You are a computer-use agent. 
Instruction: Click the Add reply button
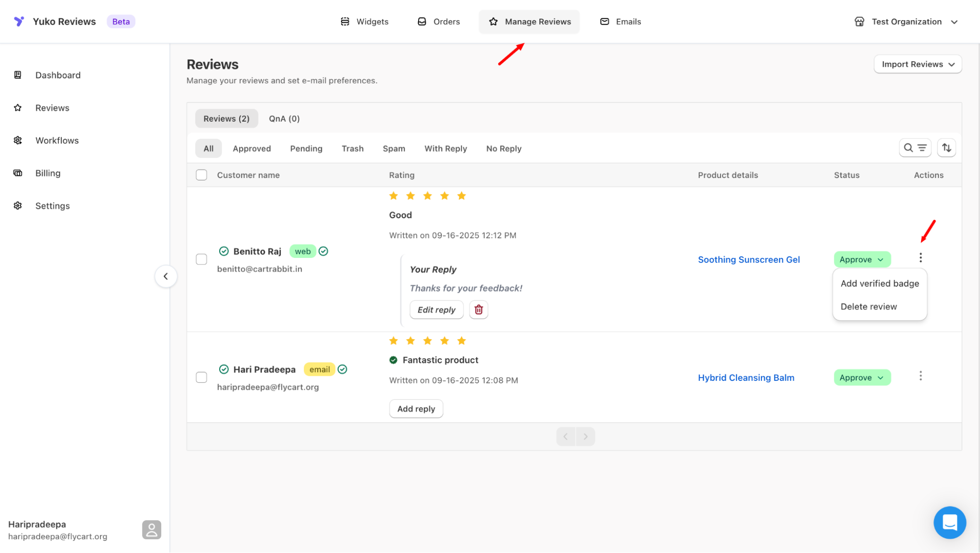pyautogui.click(x=416, y=409)
